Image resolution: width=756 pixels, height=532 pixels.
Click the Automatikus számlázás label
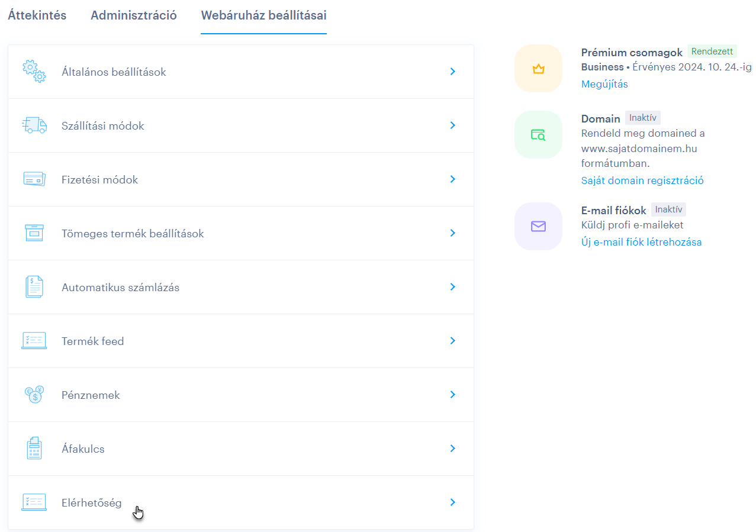pos(120,288)
